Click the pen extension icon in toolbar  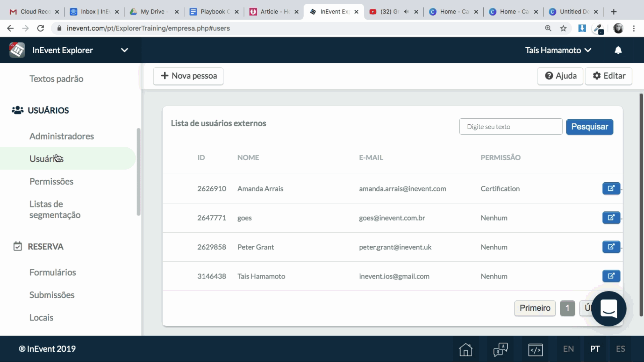point(598,29)
